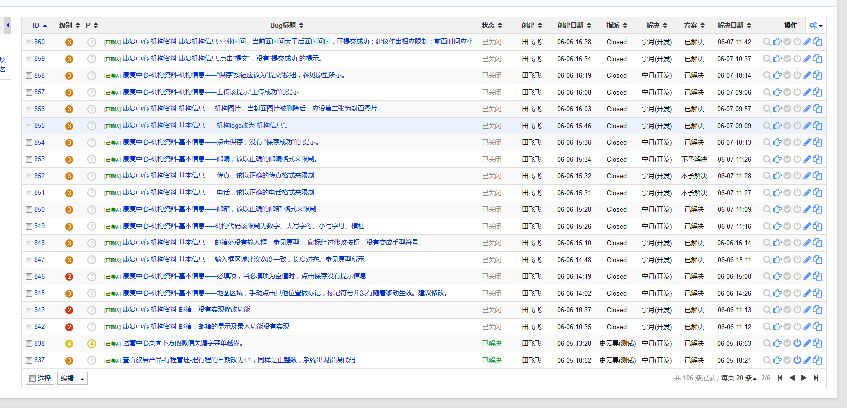The image size is (847, 408).
Task: Tick the checkbox for bug 858
Action: (29, 76)
